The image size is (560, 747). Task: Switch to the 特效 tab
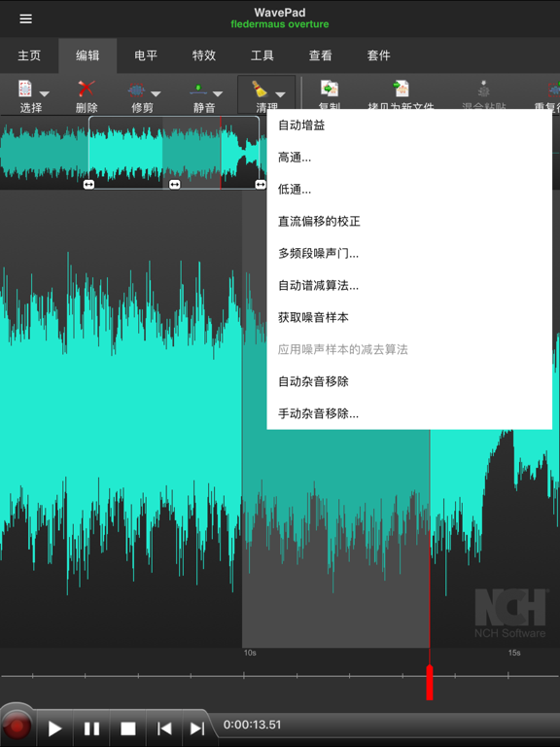pyautogui.click(x=204, y=55)
